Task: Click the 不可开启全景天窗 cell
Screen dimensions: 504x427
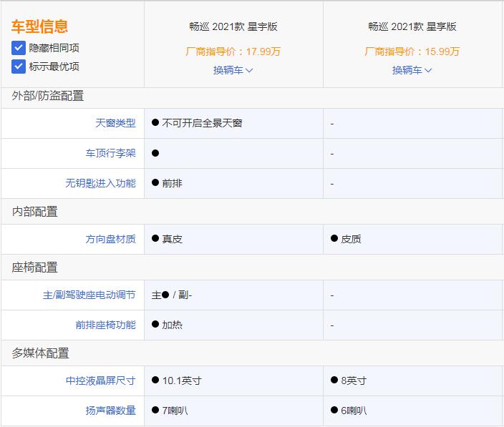Action: (x=233, y=123)
